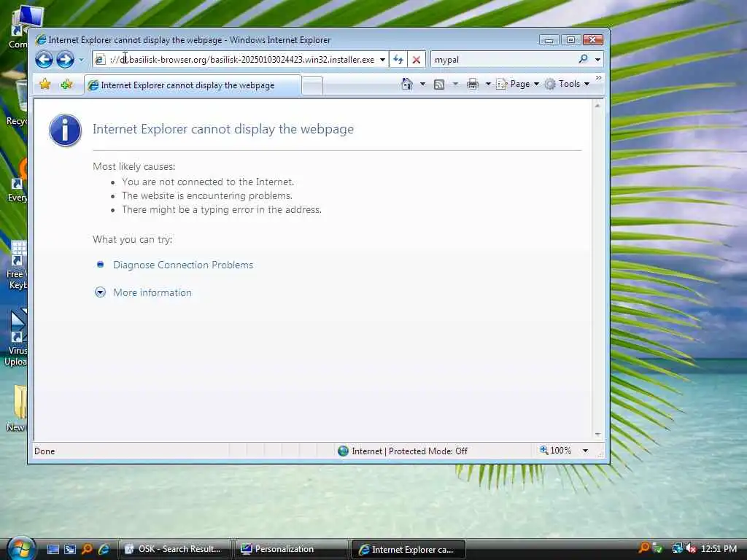Click the muted volume tray icon
The width and height of the screenshot is (747, 560).
click(x=691, y=548)
